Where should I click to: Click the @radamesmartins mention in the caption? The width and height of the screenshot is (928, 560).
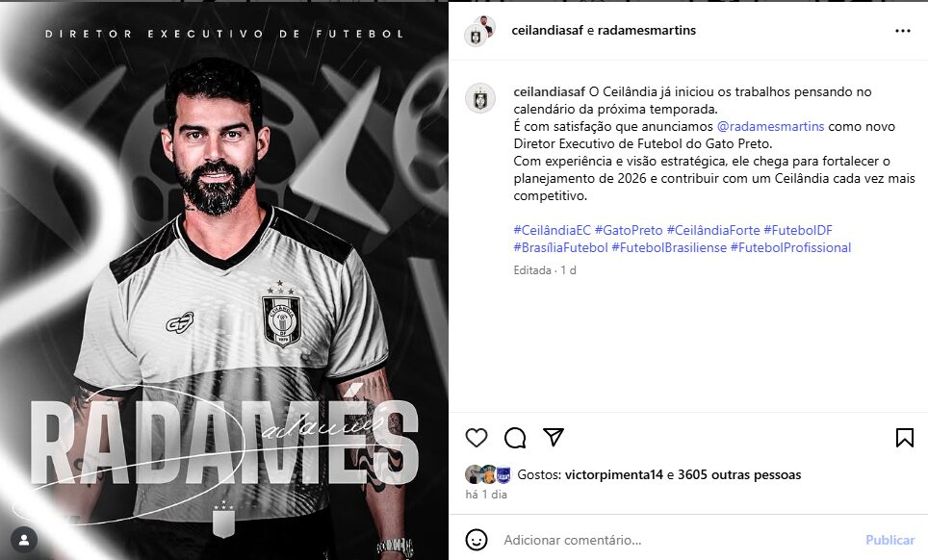point(770,127)
